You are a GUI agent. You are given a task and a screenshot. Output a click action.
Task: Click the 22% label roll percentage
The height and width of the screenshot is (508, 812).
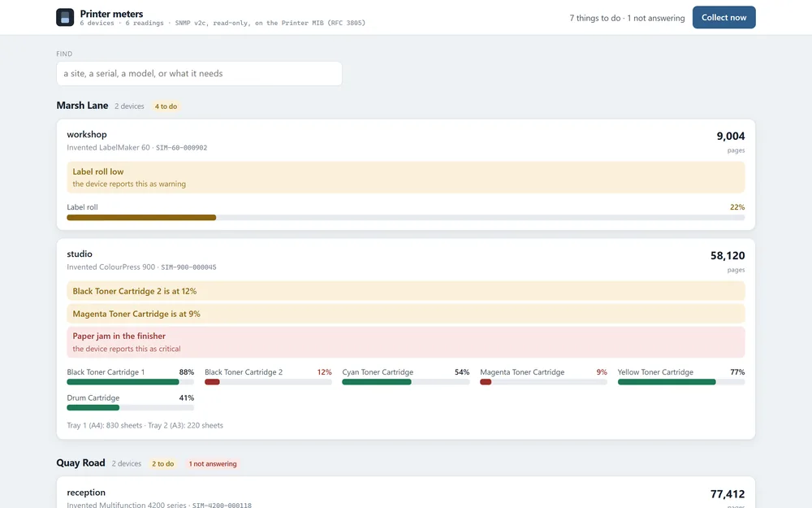pos(737,207)
